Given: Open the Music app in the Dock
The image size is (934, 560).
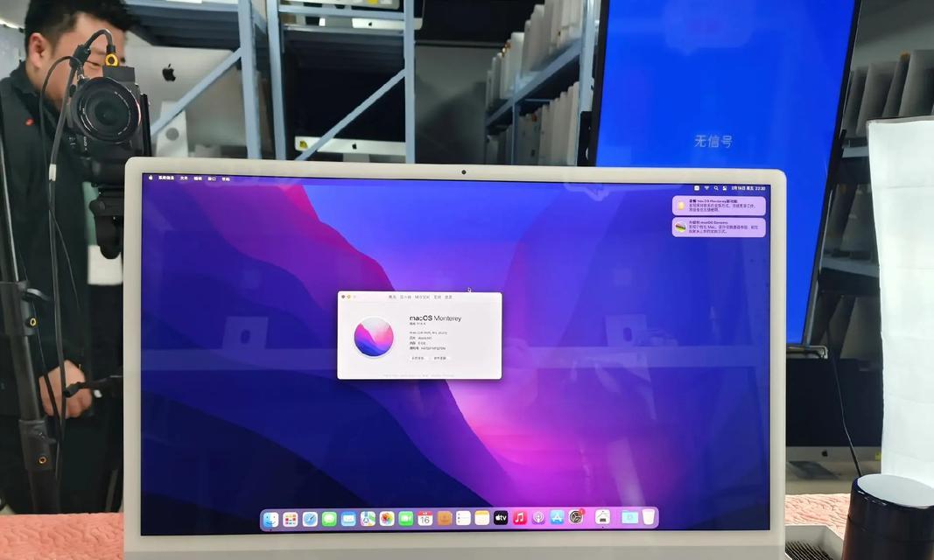Looking at the screenshot, I should click(519, 518).
